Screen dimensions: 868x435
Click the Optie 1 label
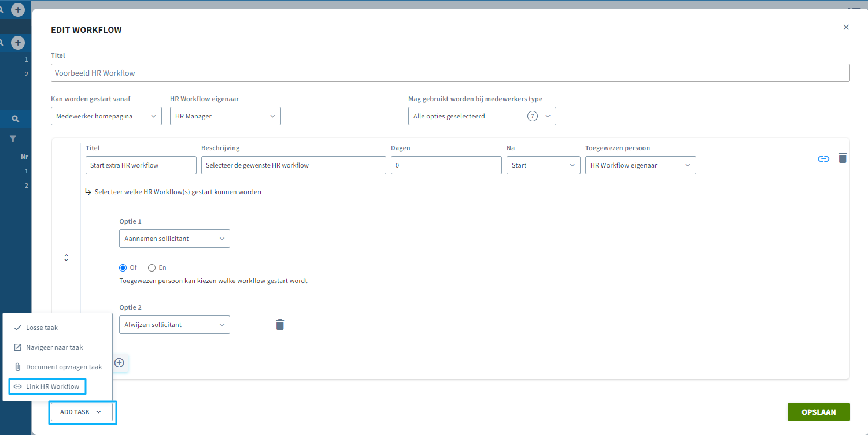pos(130,221)
